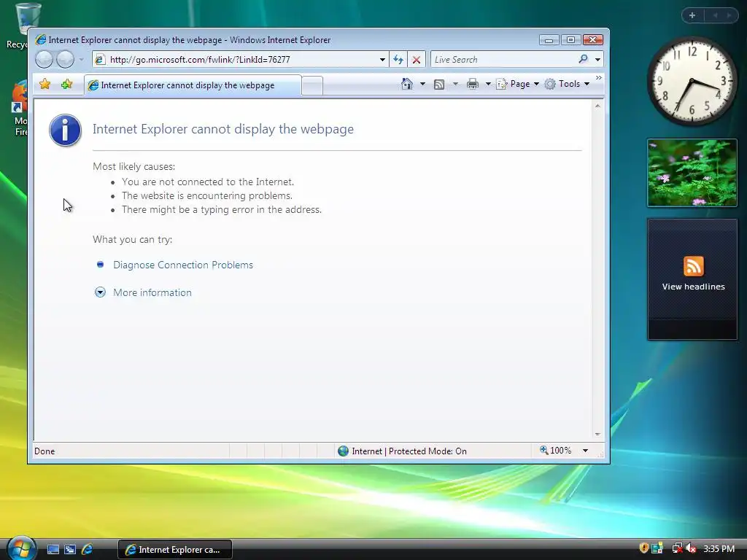747x560 pixels.
Task: Open the Page menu
Action: [x=517, y=84]
